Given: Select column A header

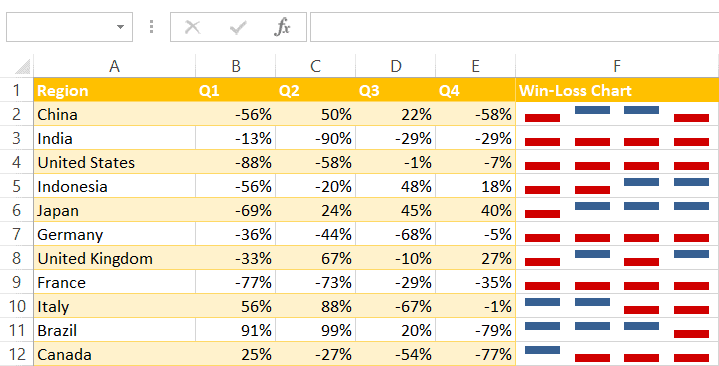Looking at the screenshot, I should click(115, 66).
